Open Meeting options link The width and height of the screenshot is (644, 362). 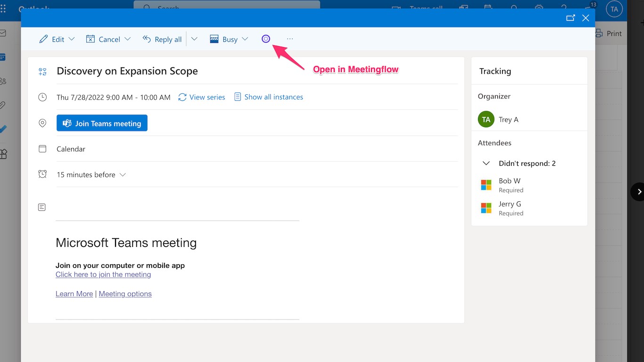tap(125, 294)
